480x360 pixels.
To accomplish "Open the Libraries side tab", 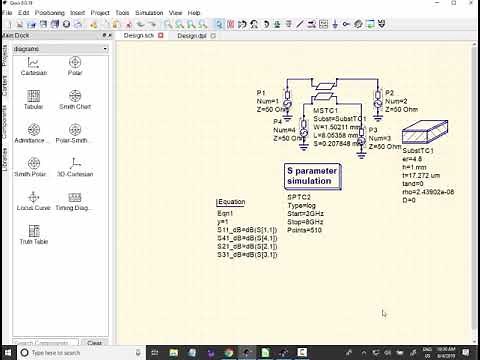I will click(x=5, y=159).
